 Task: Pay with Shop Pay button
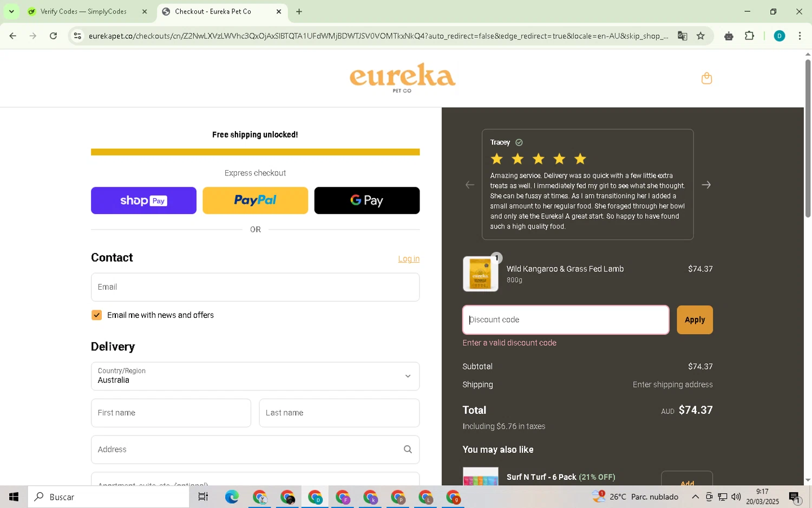tap(143, 200)
